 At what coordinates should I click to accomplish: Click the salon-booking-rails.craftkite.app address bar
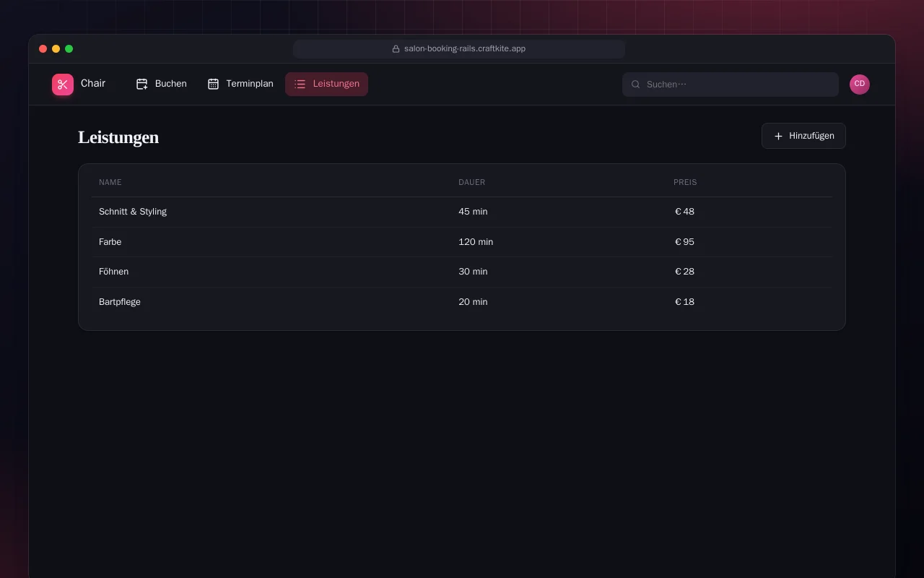tap(459, 49)
